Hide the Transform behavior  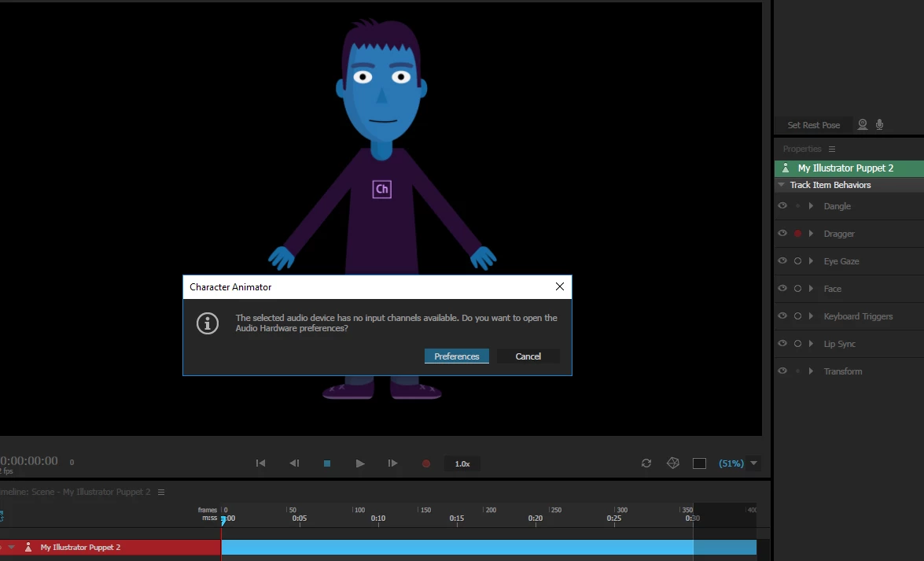point(782,371)
